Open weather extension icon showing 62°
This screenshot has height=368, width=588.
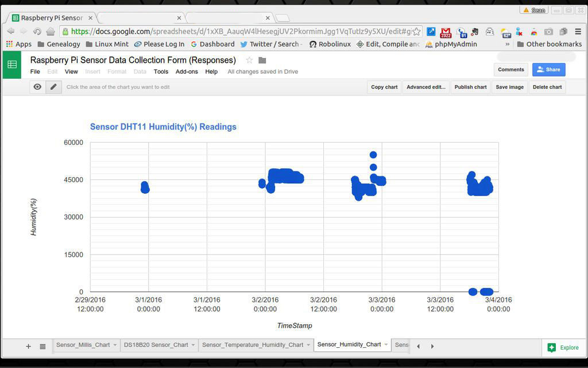pos(505,33)
